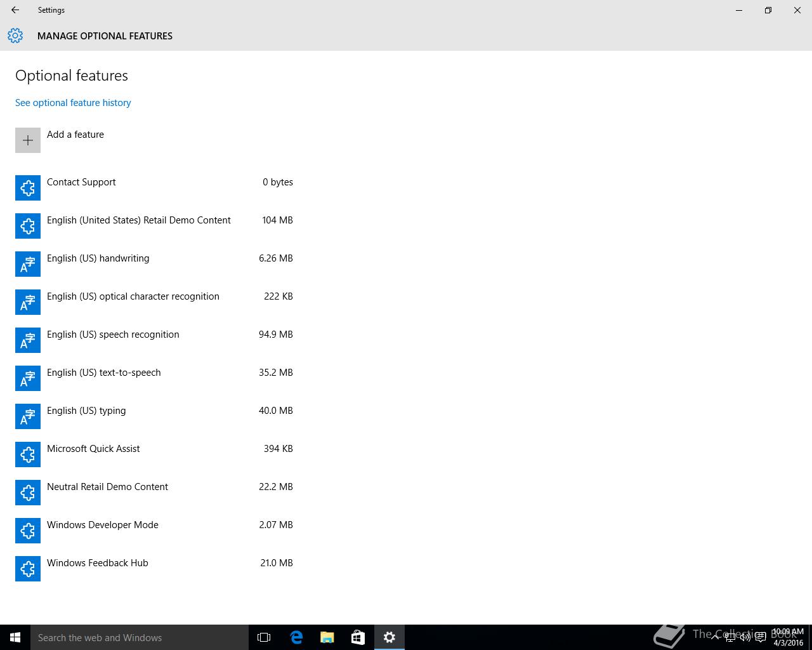Open the Windows Store from the taskbar
This screenshot has height=650, width=812.
(358, 637)
